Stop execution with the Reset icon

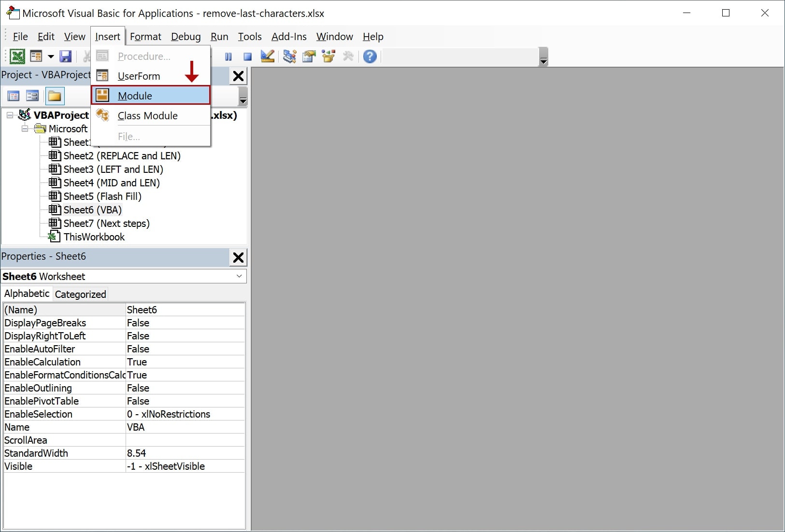click(x=247, y=56)
